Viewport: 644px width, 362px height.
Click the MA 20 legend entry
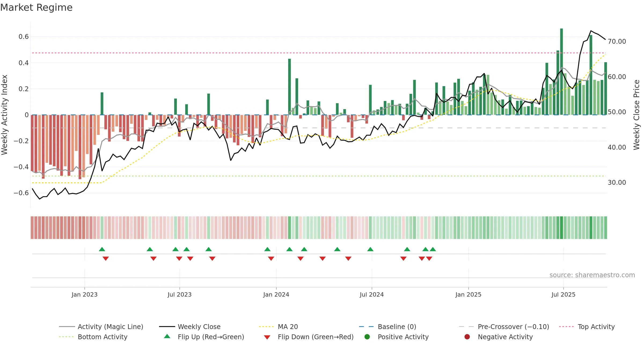[279, 327]
